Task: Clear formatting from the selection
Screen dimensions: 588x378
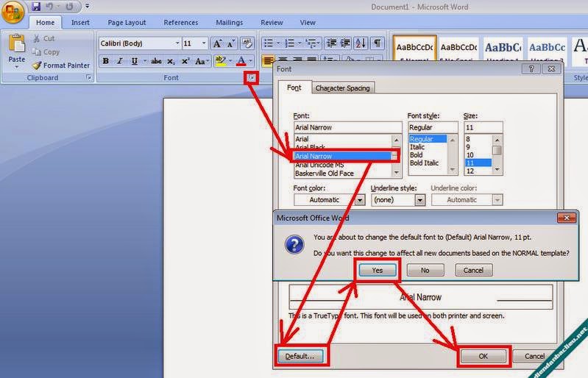Action: 247,43
